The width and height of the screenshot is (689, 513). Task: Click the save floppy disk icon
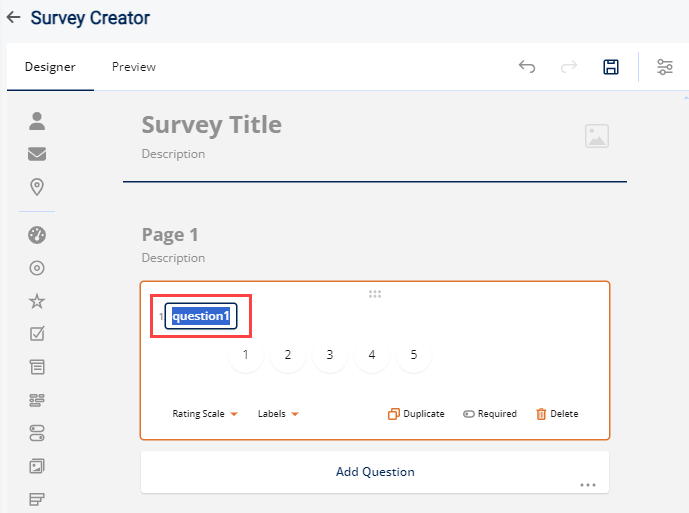611,67
